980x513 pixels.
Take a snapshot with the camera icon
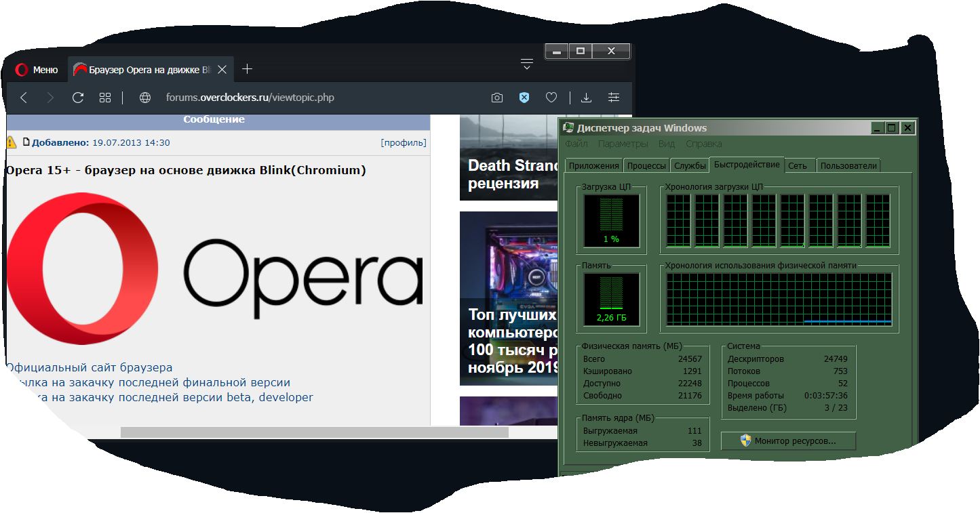pos(497,98)
